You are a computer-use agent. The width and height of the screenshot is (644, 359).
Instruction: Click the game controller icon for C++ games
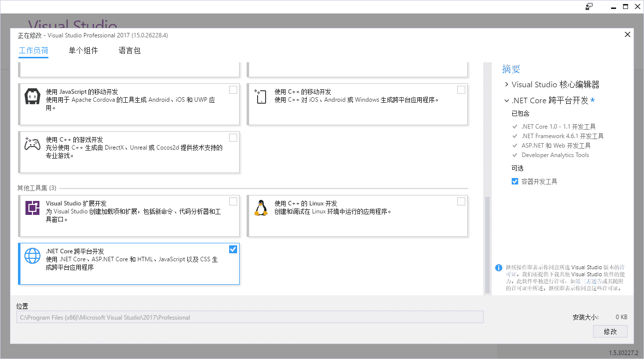tap(32, 144)
